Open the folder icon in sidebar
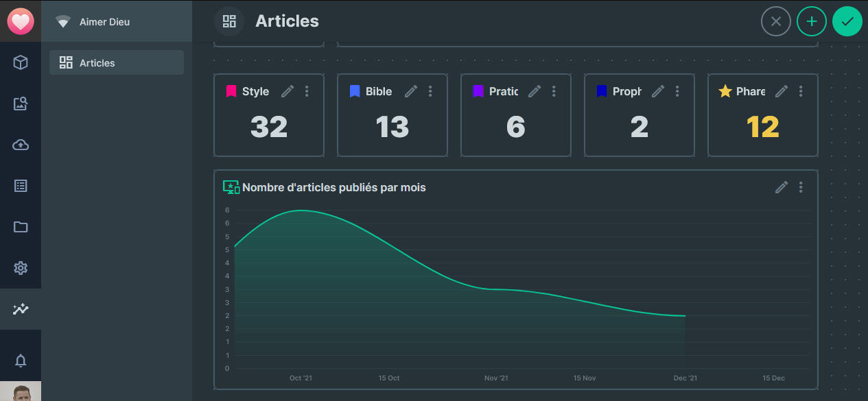868x401 pixels. click(x=21, y=227)
